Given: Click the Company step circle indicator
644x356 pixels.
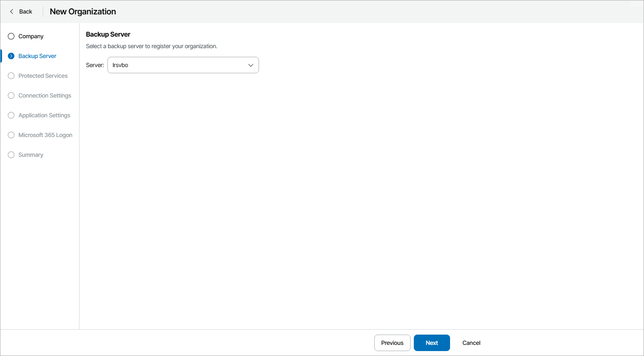Looking at the screenshot, I should (x=11, y=36).
